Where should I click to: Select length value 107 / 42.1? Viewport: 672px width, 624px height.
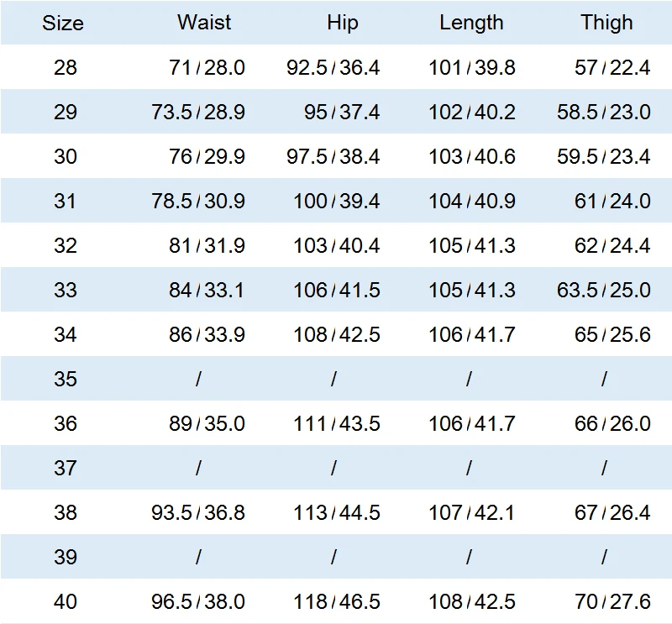coord(472,512)
